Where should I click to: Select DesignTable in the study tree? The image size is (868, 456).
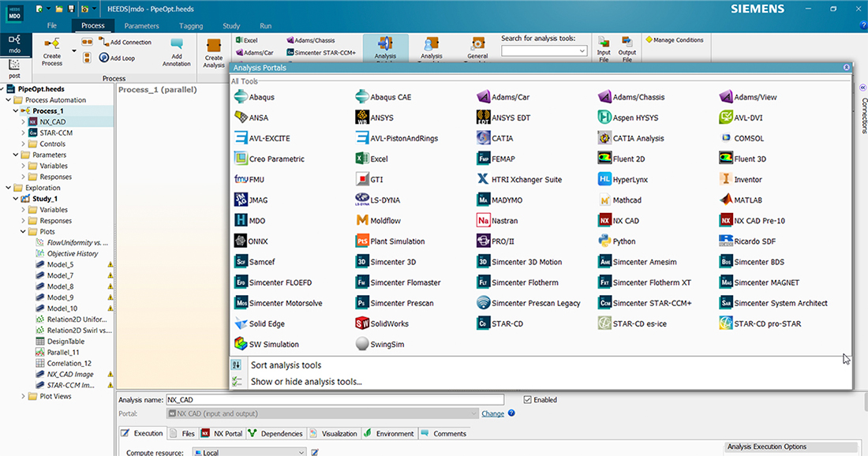65,342
